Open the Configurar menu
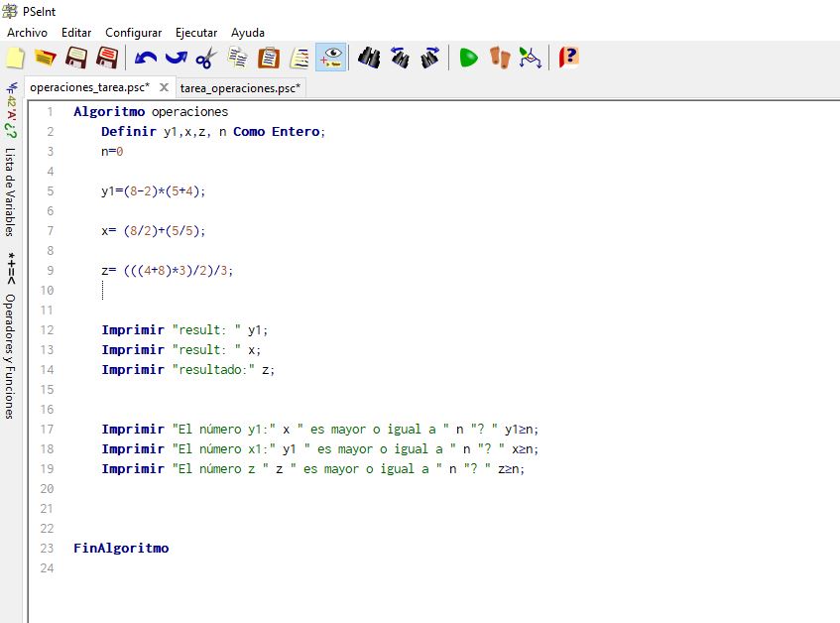Screen dimensions: 840x623 [134, 33]
